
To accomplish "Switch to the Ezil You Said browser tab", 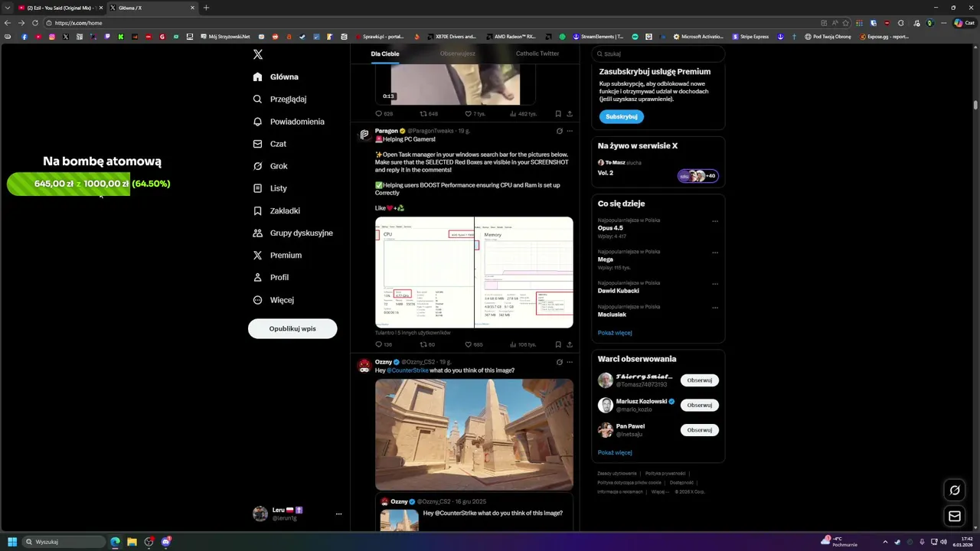I will 60,8.
